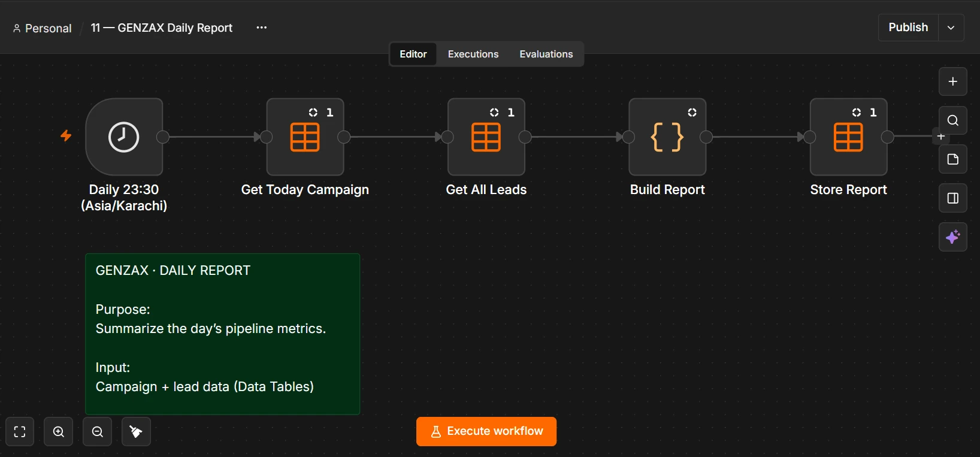This screenshot has height=457, width=980.
Task: Zoom out of the canvas
Action: 98,432
